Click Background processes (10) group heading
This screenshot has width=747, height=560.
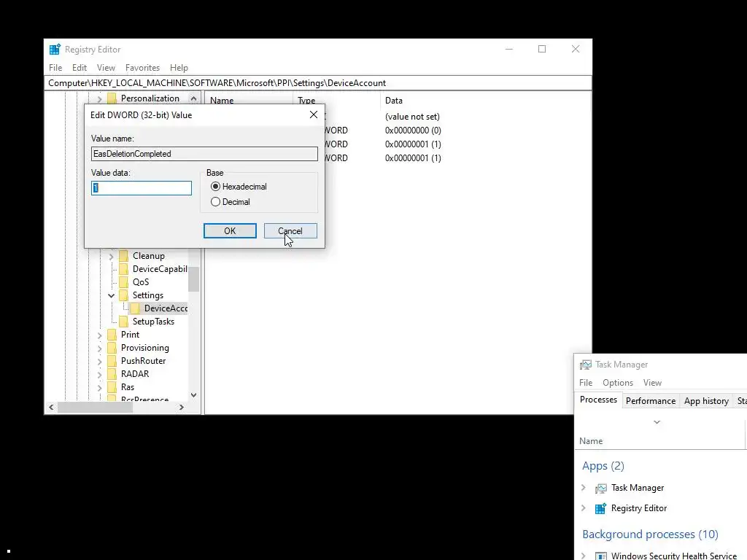(x=650, y=534)
